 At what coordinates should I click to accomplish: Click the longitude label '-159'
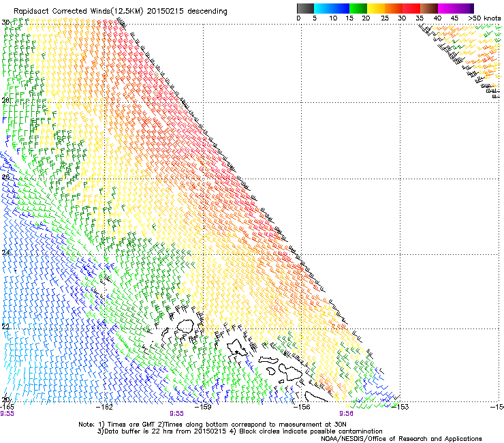click(x=204, y=407)
